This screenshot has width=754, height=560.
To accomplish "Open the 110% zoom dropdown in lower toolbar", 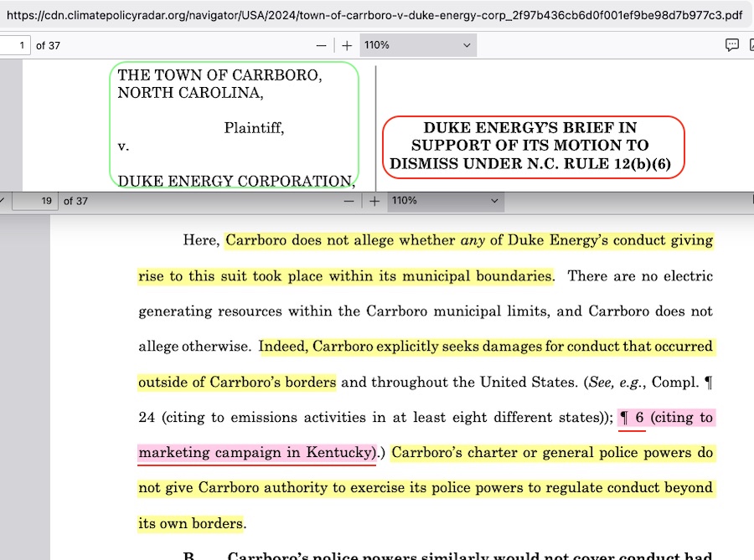I will 445,201.
